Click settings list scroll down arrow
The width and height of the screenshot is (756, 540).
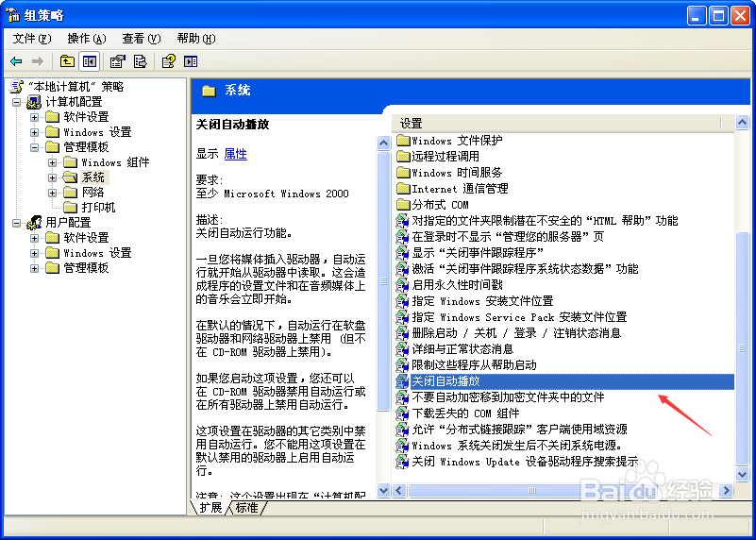tap(742, 475)
